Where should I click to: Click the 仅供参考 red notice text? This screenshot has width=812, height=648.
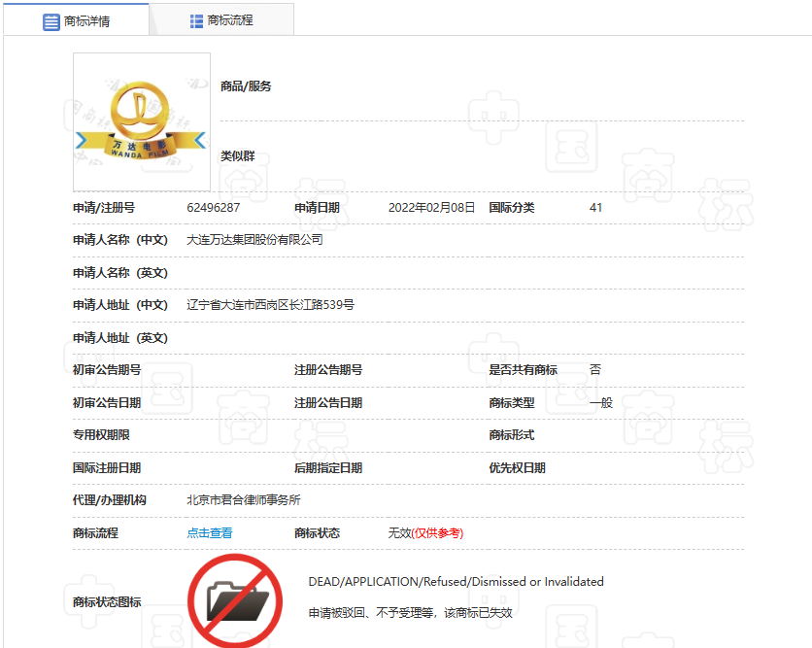(438, 533)
